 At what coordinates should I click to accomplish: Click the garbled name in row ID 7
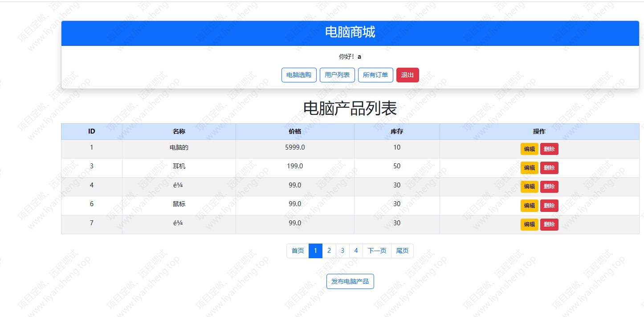[x=178, y=223]
